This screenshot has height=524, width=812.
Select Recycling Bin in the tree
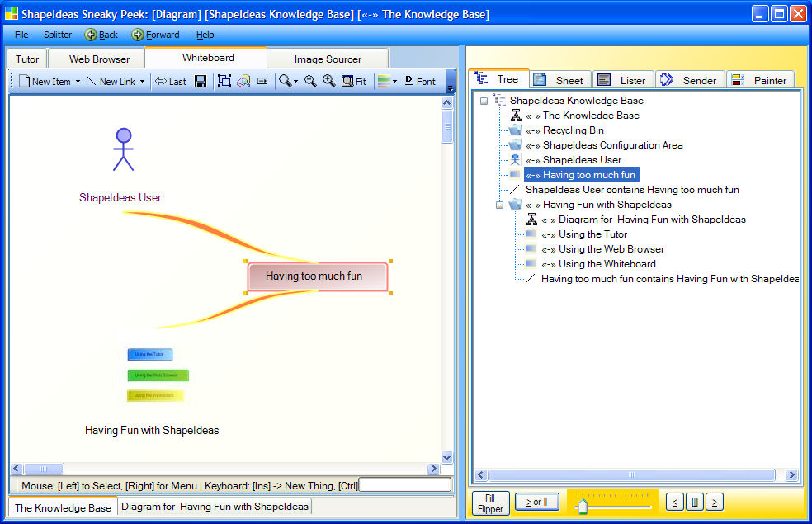(574, 130)
